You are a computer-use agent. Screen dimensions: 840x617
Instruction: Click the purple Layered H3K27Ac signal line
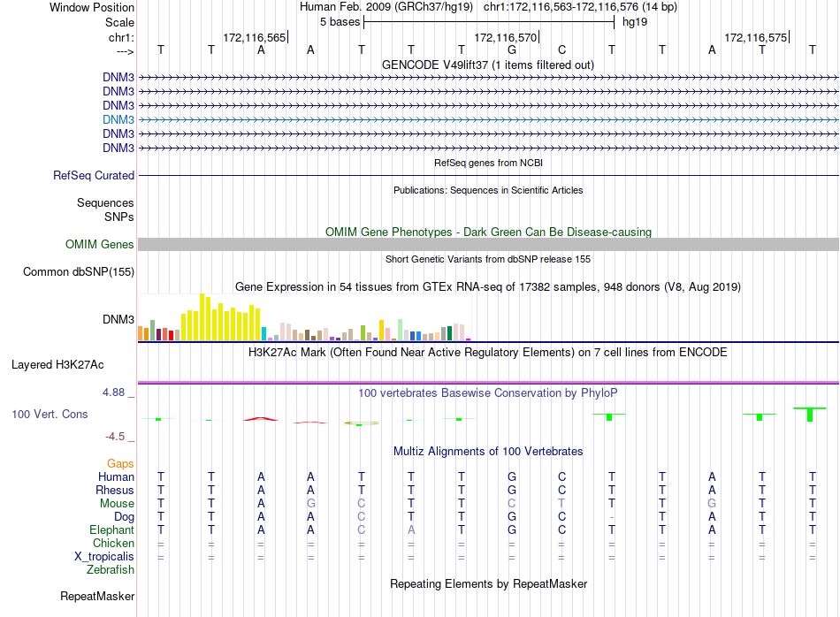[x=489, y=383]
